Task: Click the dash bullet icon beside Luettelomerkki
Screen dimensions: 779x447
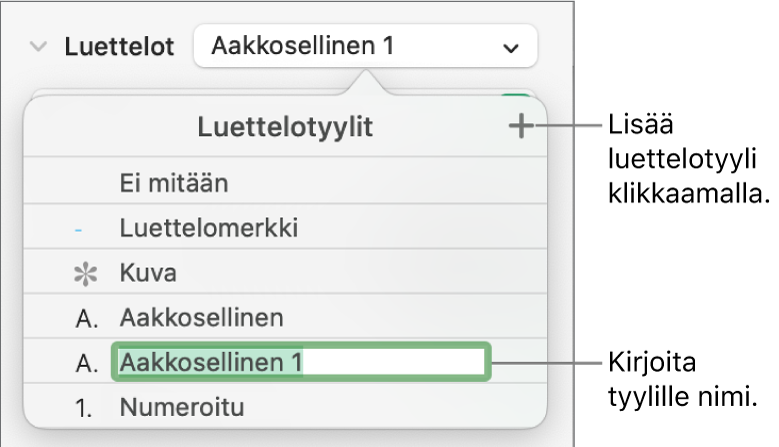Action: [x=79, y=229]
